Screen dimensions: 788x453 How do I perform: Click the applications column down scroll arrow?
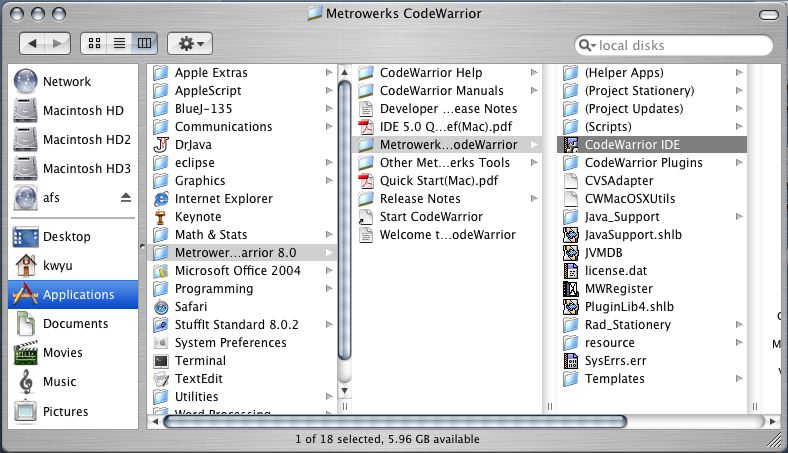click(344, 390)
